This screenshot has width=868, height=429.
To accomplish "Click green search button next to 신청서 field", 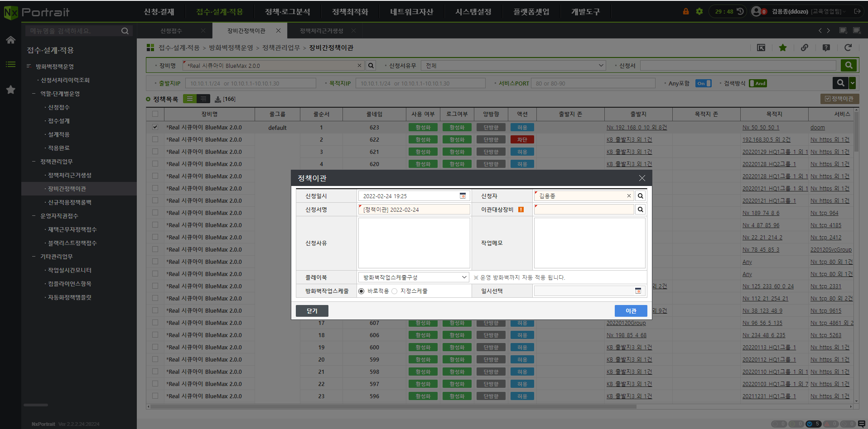I will pyautogui.click(x=849, y=65).
